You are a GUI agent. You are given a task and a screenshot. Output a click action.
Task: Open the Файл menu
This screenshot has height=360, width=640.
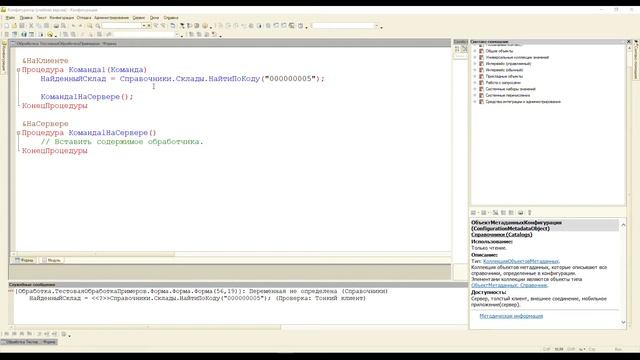[11, 18]
